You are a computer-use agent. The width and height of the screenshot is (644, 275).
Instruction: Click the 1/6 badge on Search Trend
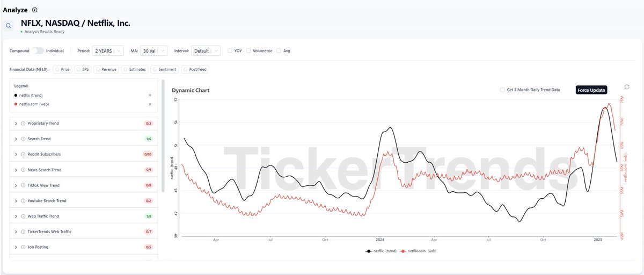[149, 139]
